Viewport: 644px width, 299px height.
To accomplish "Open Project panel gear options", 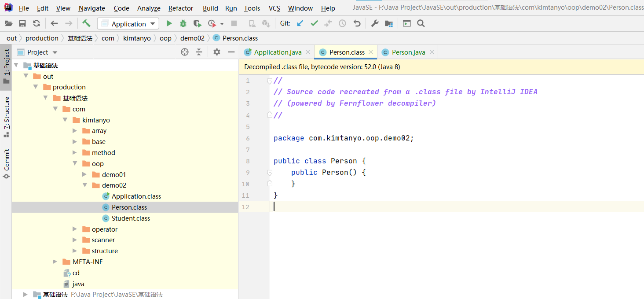I will pyautogui.click(x=217, y=52).
